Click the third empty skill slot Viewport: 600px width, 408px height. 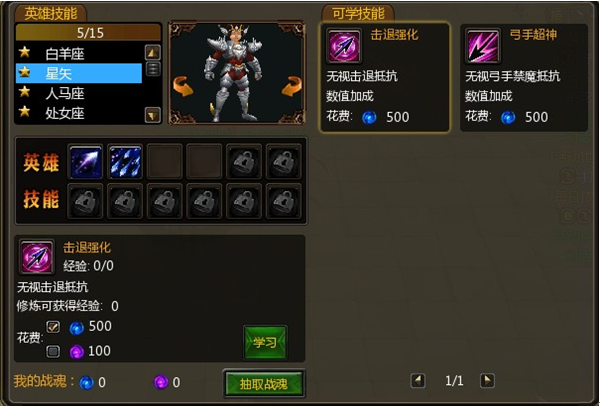(165, 162)
